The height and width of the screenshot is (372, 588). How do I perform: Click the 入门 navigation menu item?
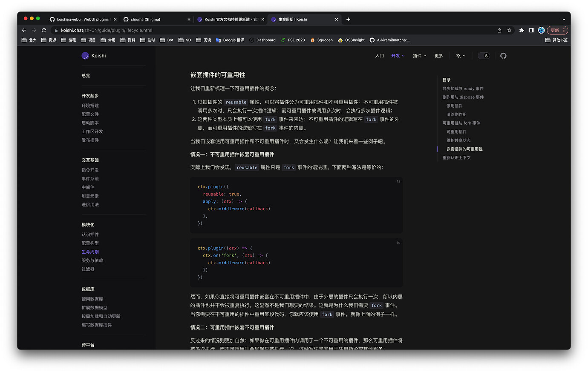point(379,55)
